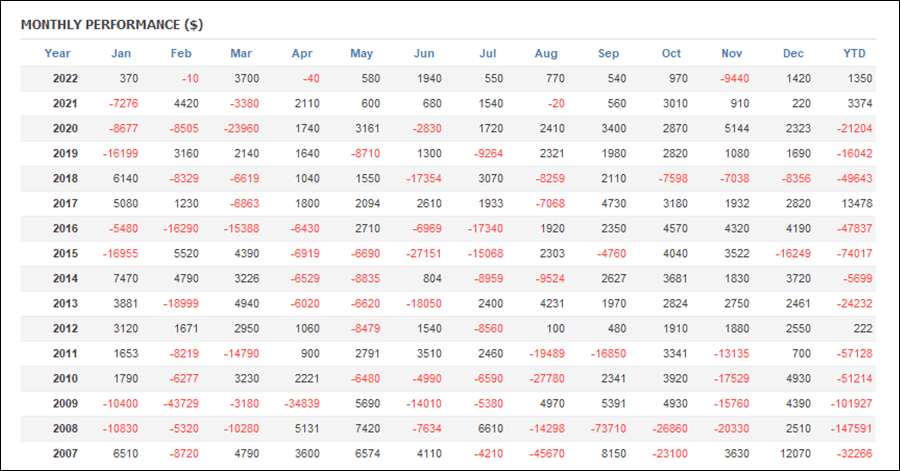The width and height of the screenshot is (900, 471).
Task: Click the 2020 March value -23960
Action: (x=241, y=129)
